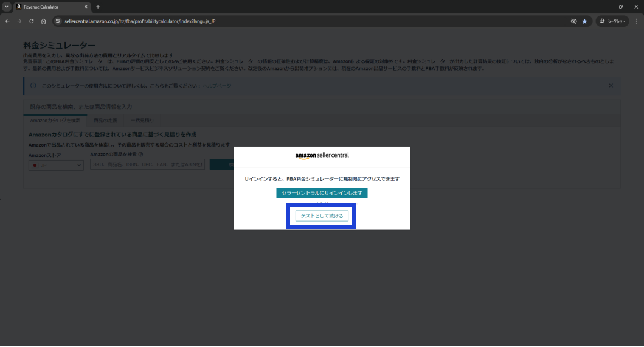Click the tracking protection eye icon
The width and height of the screenshot is (644, 347).
click(573, 21)
